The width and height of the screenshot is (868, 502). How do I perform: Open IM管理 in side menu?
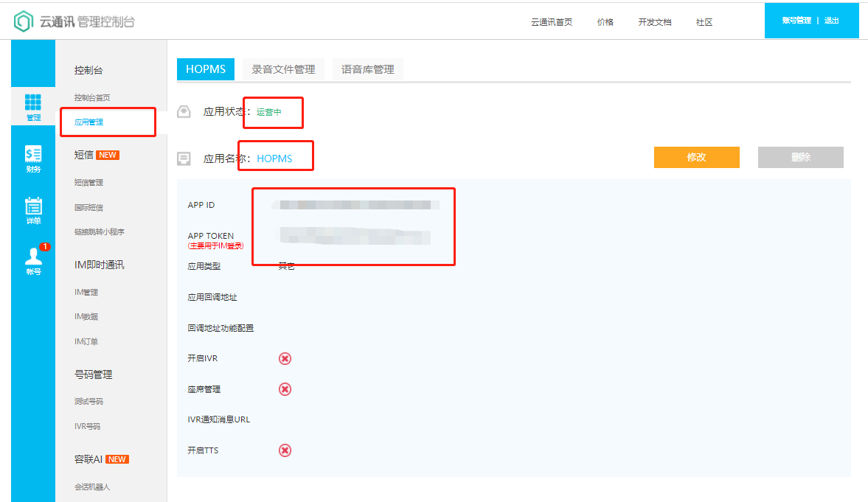[86, 292]
